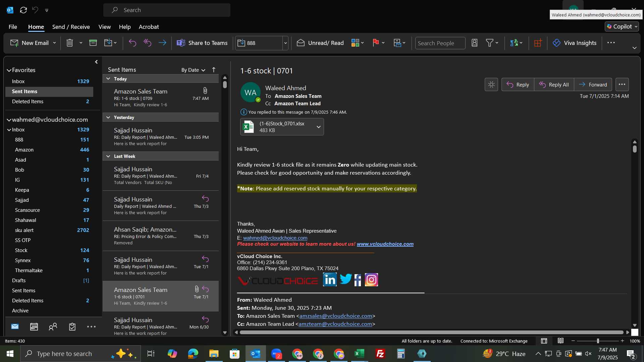Open People view in navigation bar
This screenshot has height=362, width=644.
[x=53, y=326]
